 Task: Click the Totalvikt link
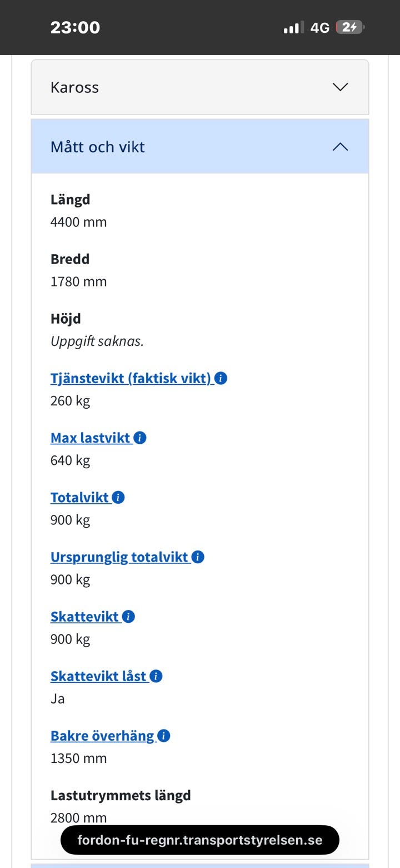79,498
